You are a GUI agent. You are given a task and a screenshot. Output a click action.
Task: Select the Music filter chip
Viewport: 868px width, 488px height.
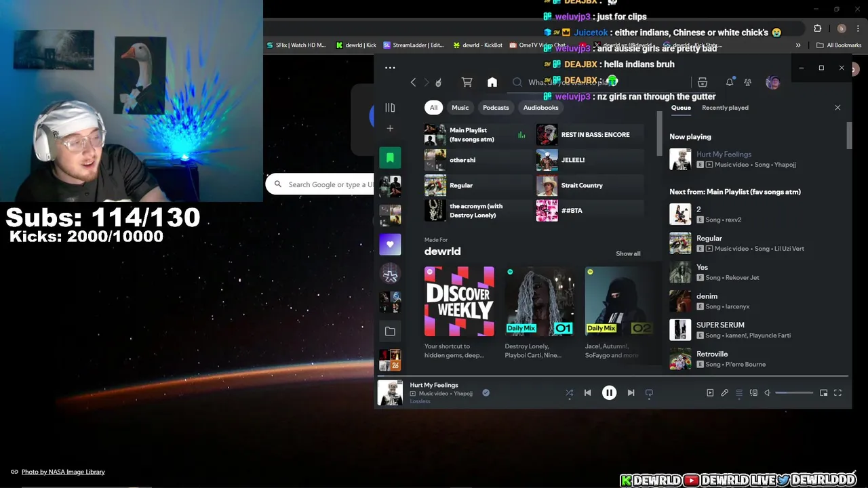(x=460, y=108)
